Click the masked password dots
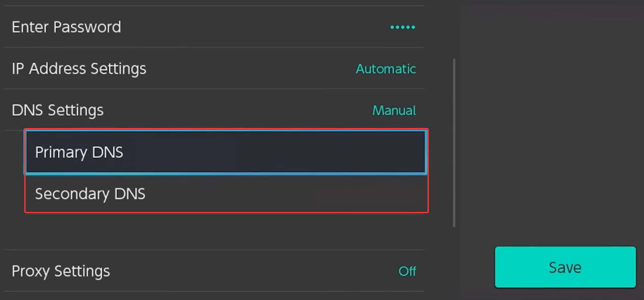Viewport: 644px width, 300px height. 403,27
